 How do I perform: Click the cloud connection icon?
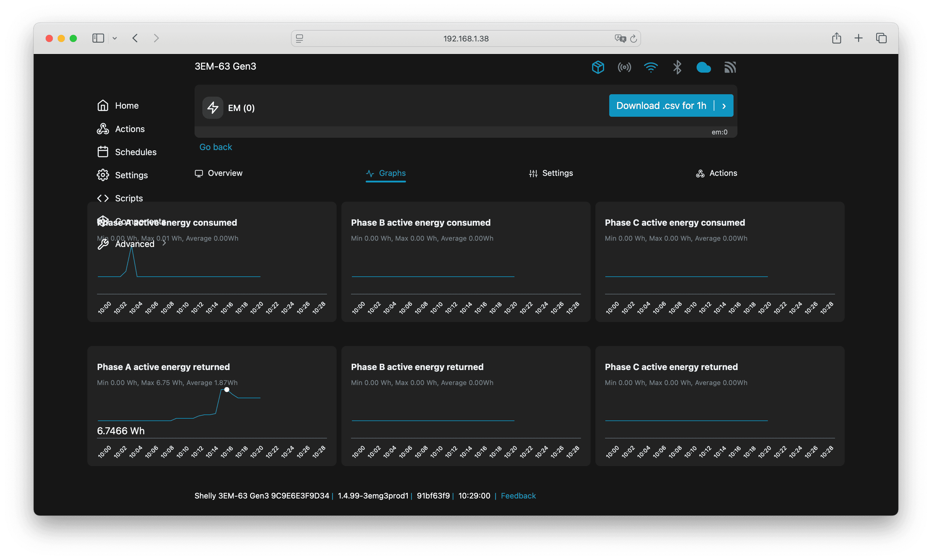[x=703, y=68]
